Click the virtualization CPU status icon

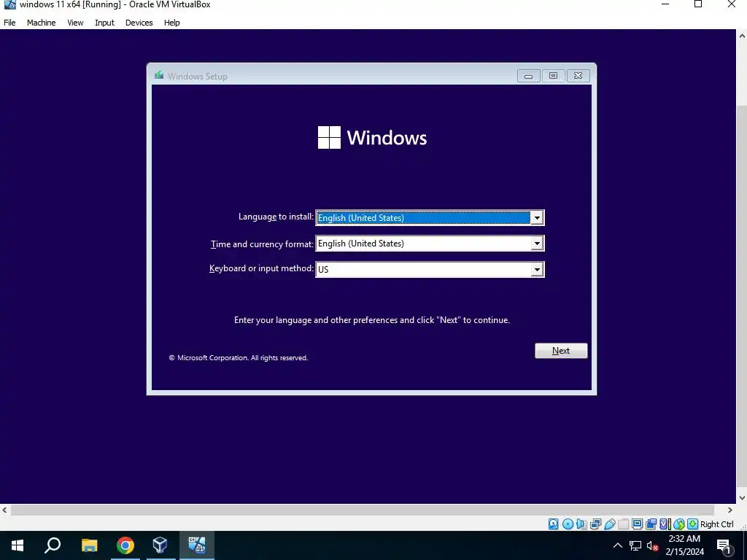point(664,524)
